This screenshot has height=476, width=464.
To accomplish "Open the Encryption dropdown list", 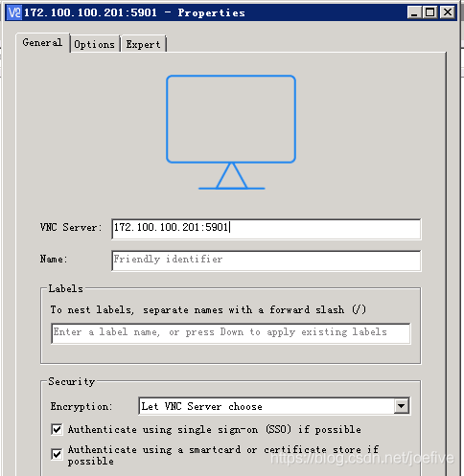I will [x=274, y=406].
